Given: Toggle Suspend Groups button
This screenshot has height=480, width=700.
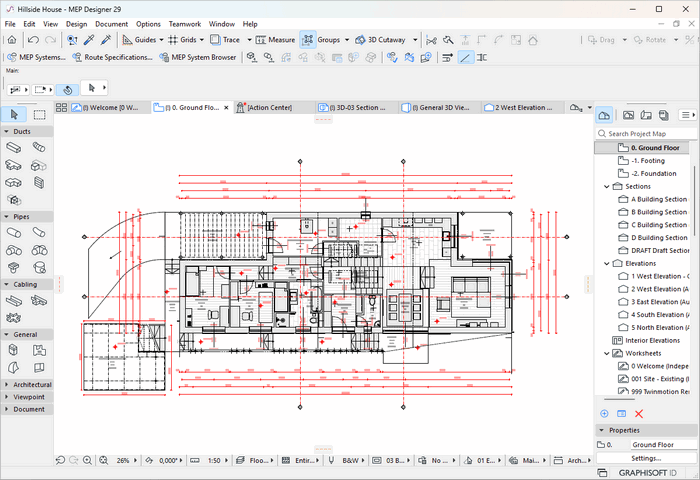Looking at the screenshot, I should coord(307,40).
